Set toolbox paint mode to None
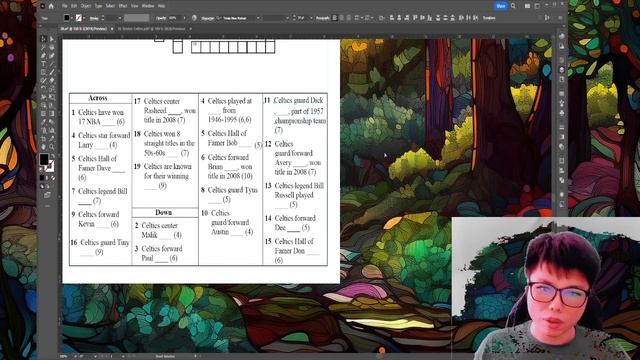 coord(53,178)
